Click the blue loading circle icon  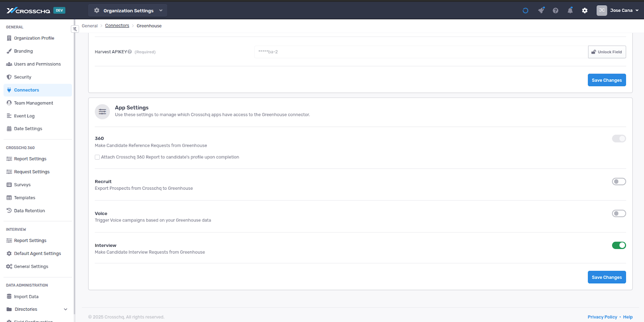coord(525,10)
